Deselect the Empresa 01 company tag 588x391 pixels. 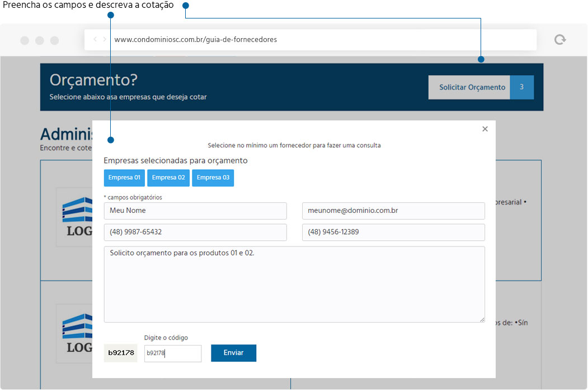(124, 178)
